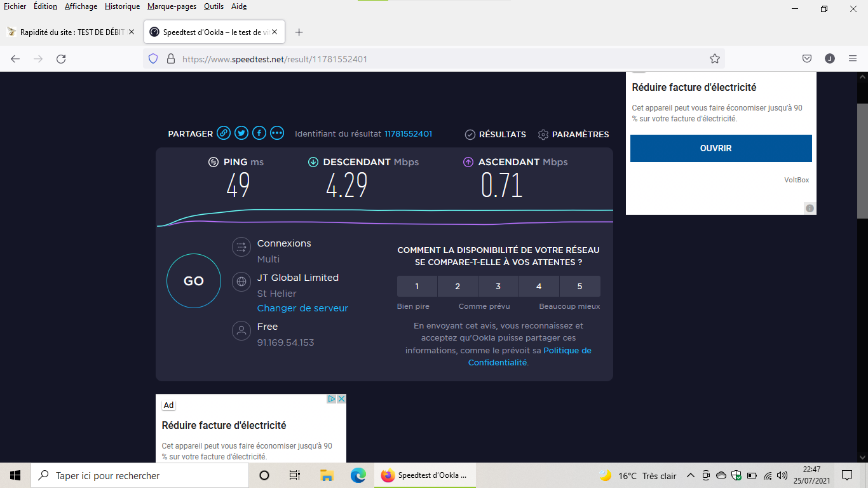Screen dimensions: 868x488
Task: Bookmark this page with star icon
Action: click(715, 58)
